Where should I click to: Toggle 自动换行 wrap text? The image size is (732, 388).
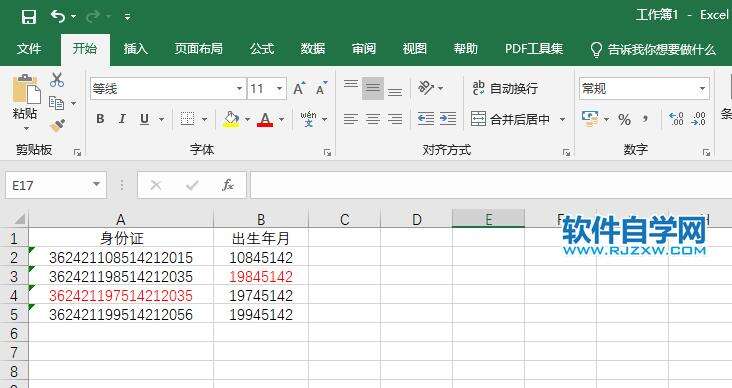tap(505, 88)
